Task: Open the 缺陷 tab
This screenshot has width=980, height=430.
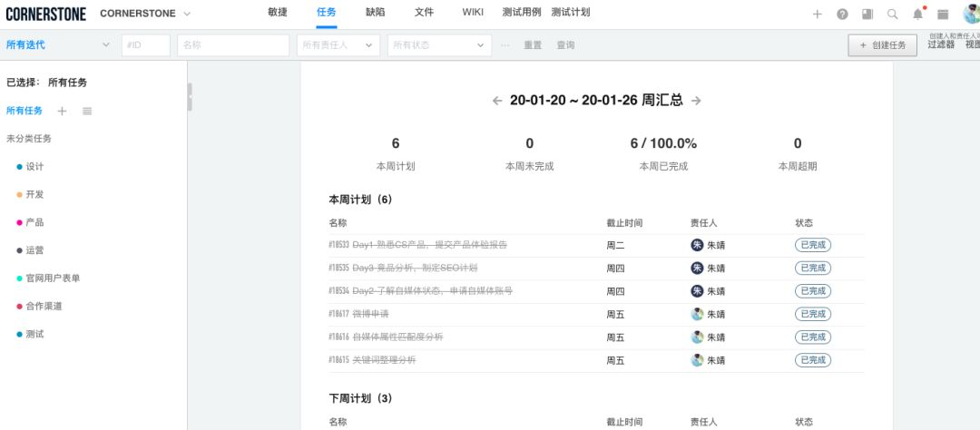Action: pos(376,13)
